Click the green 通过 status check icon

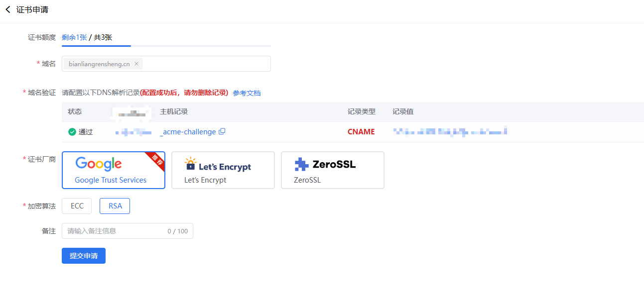(x=72, y=132)
